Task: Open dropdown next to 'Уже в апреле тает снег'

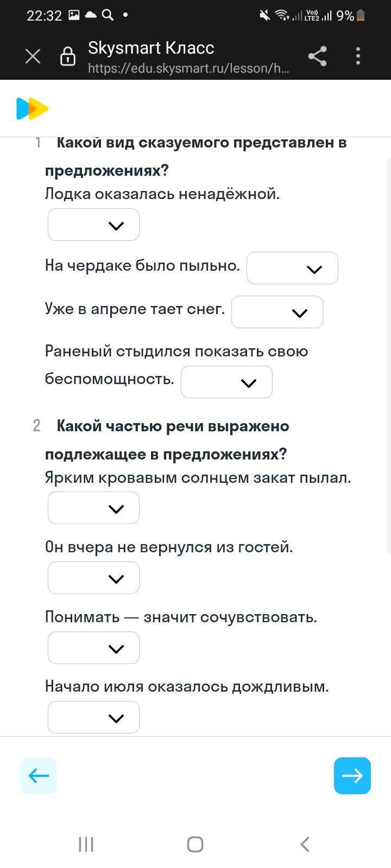Action: coord(277,312)
